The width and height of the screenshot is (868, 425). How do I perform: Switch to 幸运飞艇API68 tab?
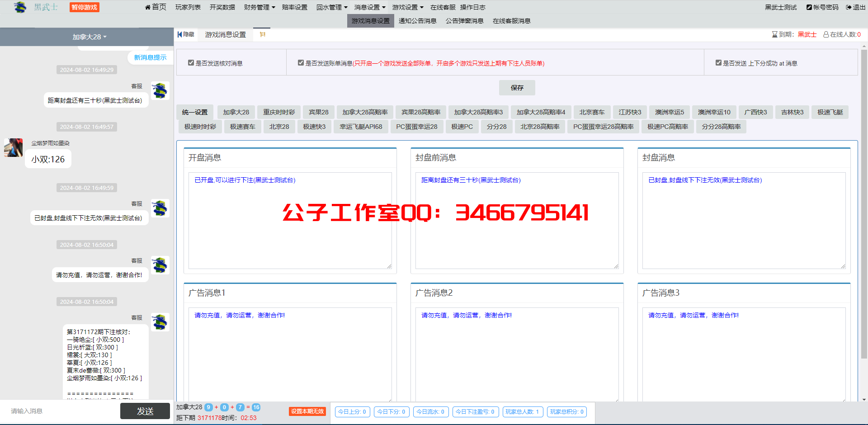pos(361,127)
